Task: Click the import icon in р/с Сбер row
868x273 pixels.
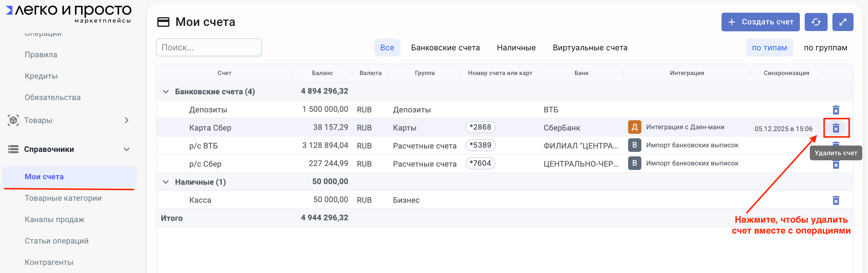Action: (x=634, y=163)
